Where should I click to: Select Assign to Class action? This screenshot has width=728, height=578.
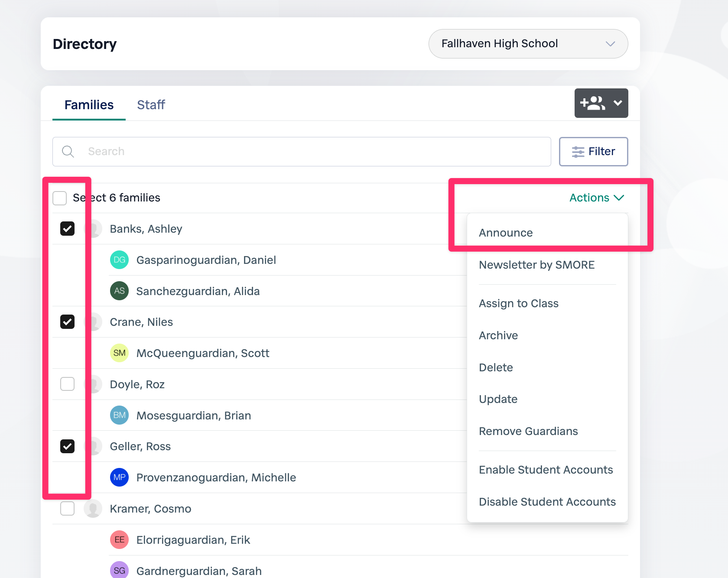pos(518,304)
